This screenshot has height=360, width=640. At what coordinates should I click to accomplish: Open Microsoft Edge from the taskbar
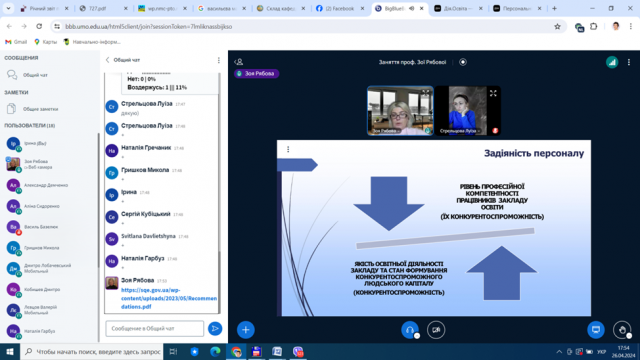pyautogui.click(x=215, y=351)
